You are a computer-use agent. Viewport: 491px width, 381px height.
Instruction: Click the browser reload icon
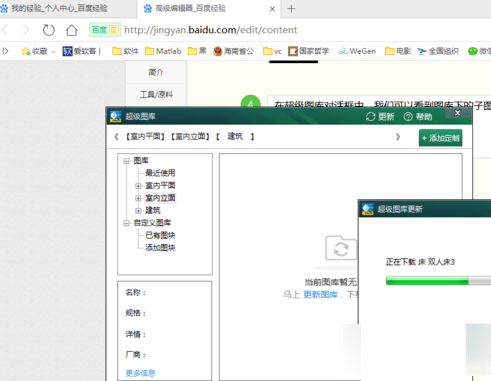49,30
